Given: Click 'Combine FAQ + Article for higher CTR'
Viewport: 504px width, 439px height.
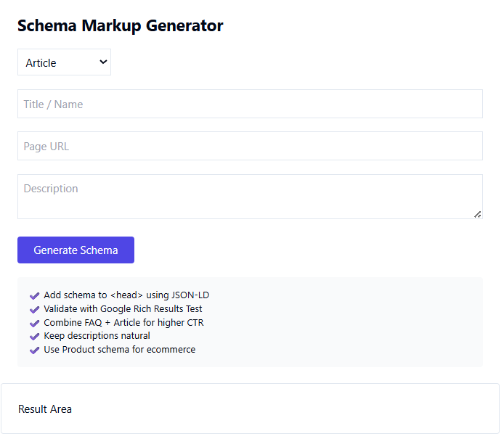Looking at the screenshot, I should (x=123, y=322).
